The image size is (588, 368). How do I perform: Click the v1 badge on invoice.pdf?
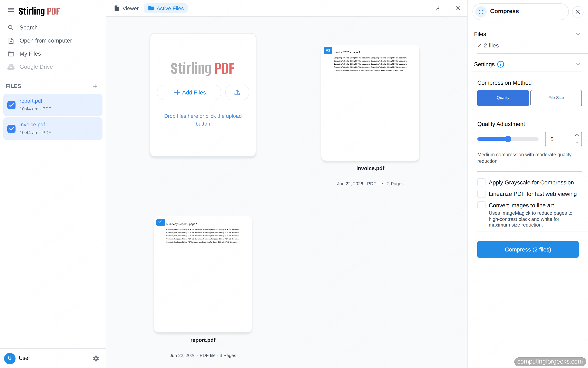coord(328,50)
